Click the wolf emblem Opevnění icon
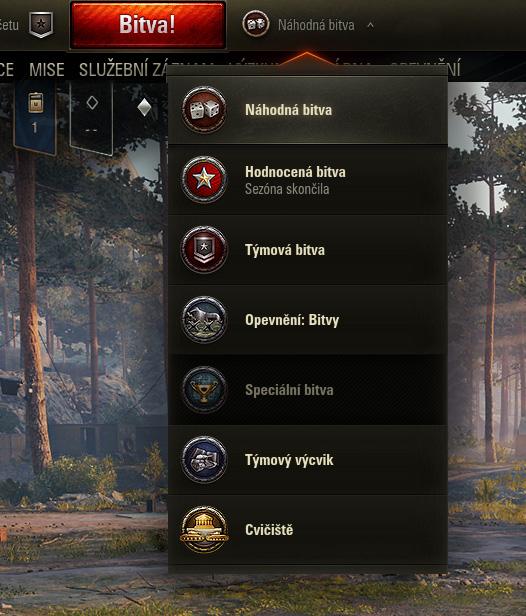 point(204,319)
